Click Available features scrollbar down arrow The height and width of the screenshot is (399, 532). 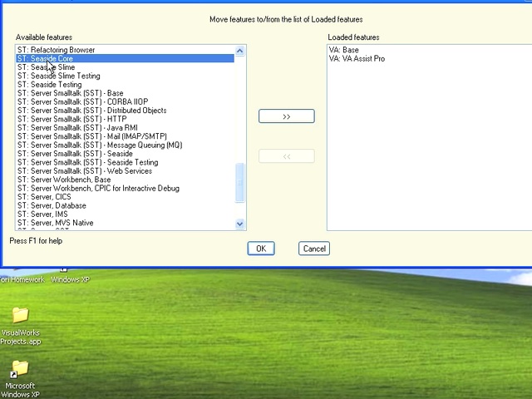coord(240,224)
